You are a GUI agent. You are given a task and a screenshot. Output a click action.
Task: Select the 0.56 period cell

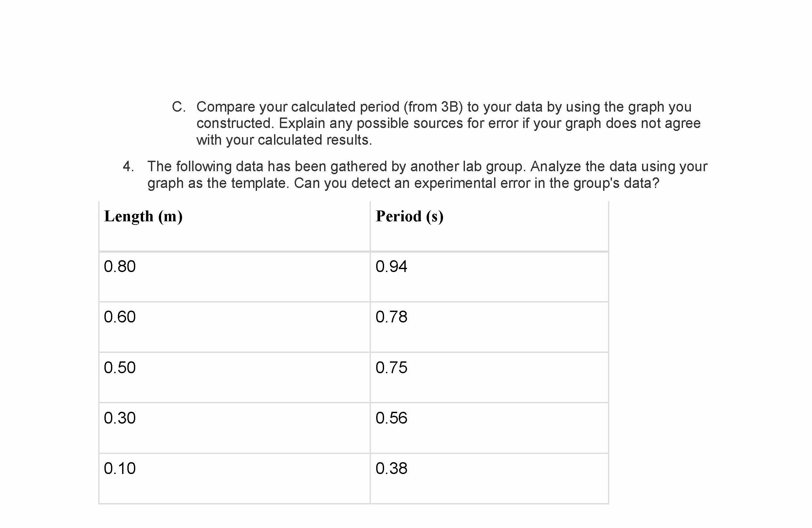(391, 418)
